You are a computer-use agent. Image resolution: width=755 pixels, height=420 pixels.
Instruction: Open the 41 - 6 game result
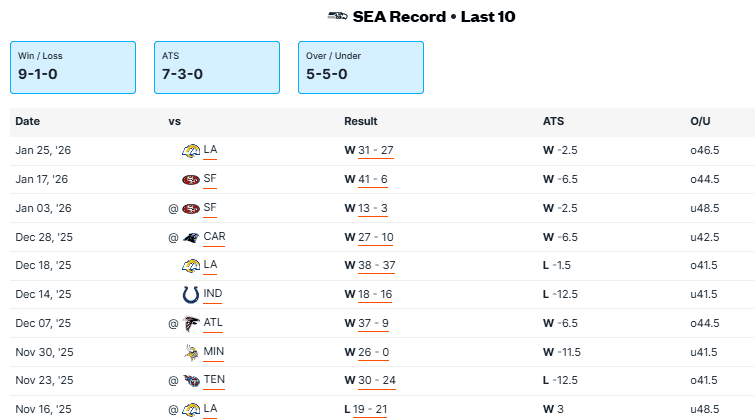click(372, 179)
